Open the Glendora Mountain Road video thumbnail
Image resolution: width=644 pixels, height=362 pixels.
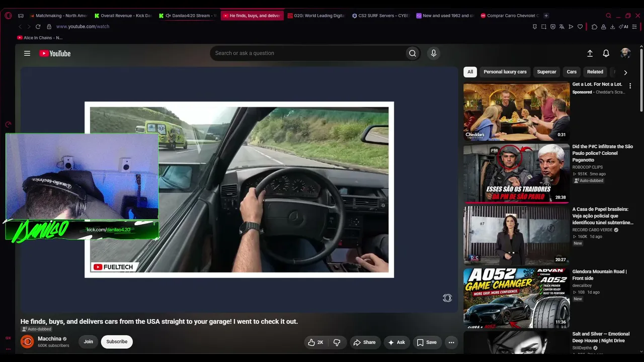pyautogui.click(x=516, y=298)
